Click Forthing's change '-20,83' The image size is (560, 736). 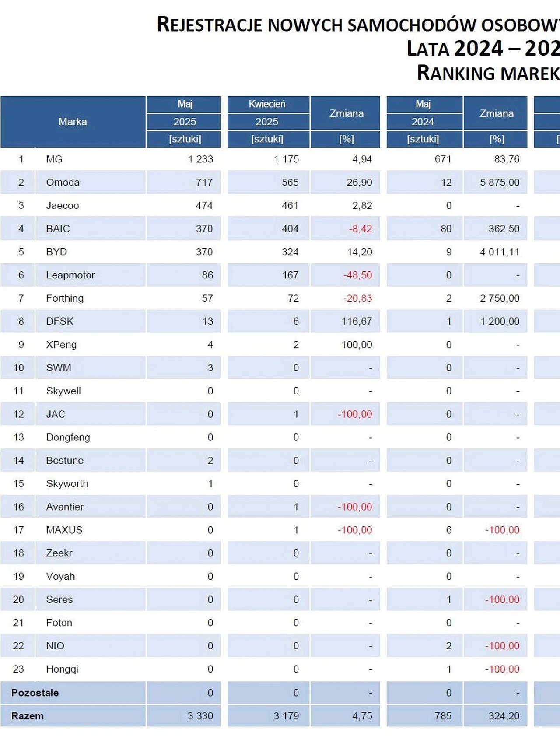click(357, 299)
